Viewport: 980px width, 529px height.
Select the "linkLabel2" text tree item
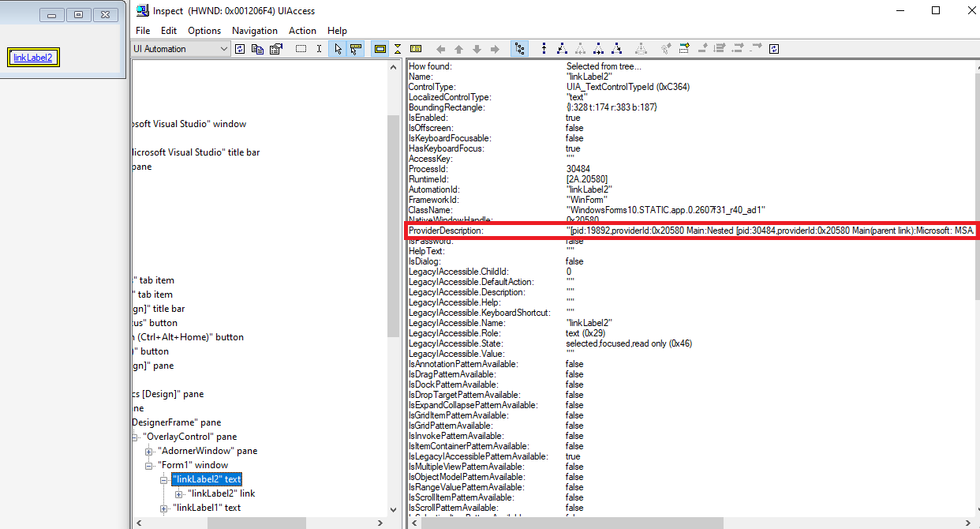(x=207, y=479)
